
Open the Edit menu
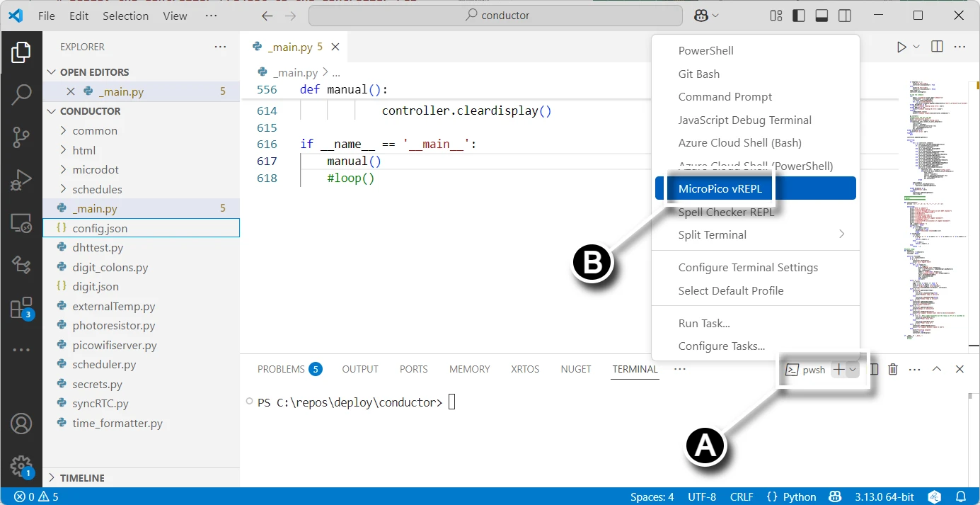point(79,16)
